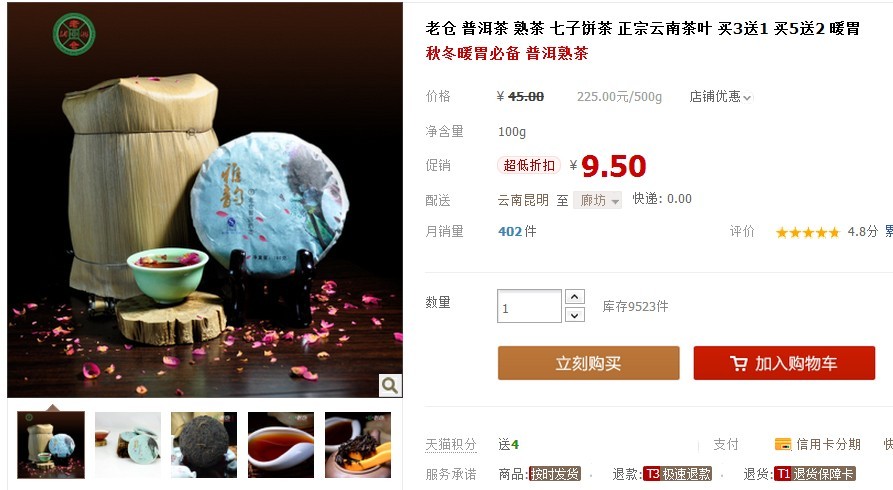Click the magnifier zoom icon on product image

pos(390,386)
